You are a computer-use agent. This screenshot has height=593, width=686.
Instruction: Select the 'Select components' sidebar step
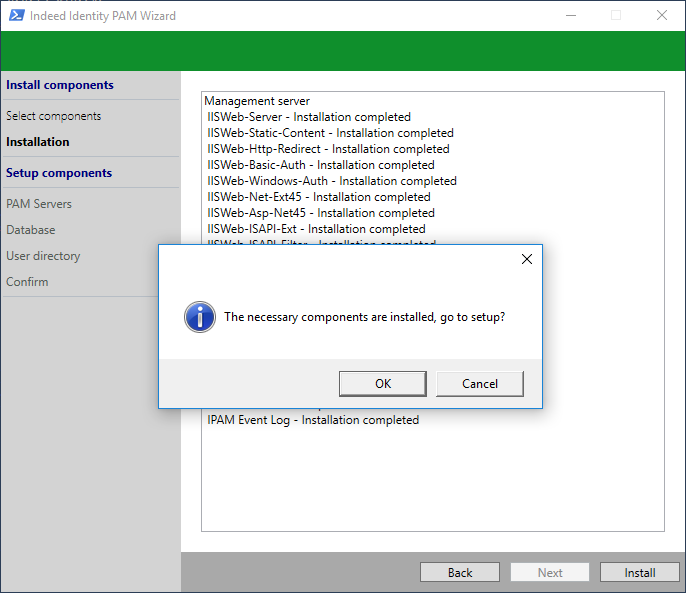pos(53,116)
